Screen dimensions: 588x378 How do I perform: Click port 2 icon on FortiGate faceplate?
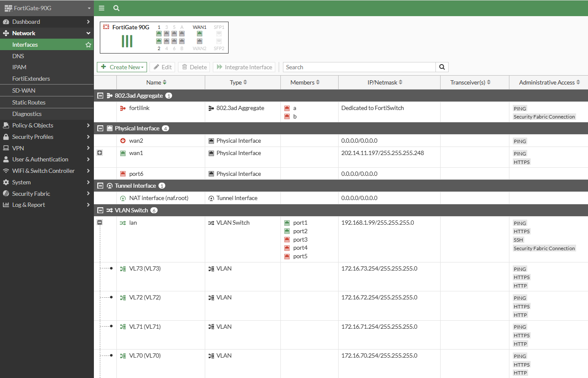[159, 41]
